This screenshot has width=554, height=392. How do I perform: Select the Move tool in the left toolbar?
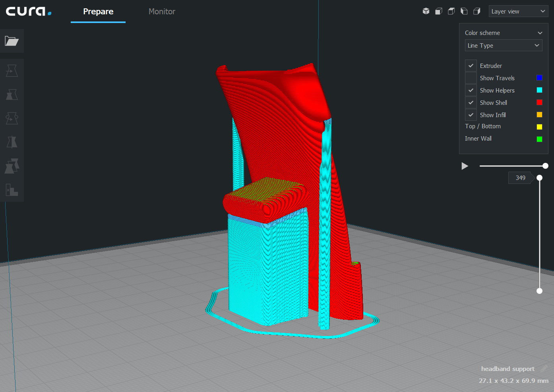click(x=12, y=71)
